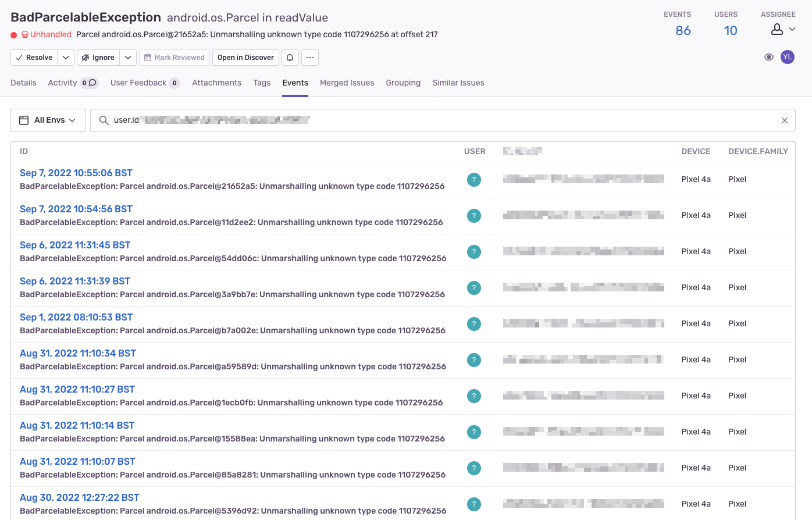Image resolution: width=812 pixels, height=520 pixels.
Task: Open the Sep 7, 2022 10:55:06 event
Action: tap(76, 173)
